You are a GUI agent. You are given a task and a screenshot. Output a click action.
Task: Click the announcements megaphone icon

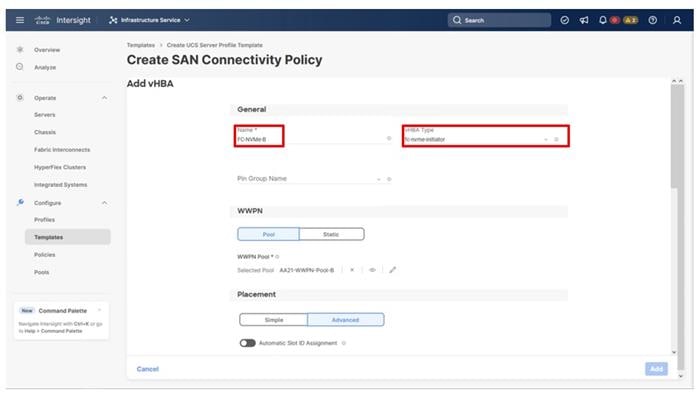pos(584,20)
